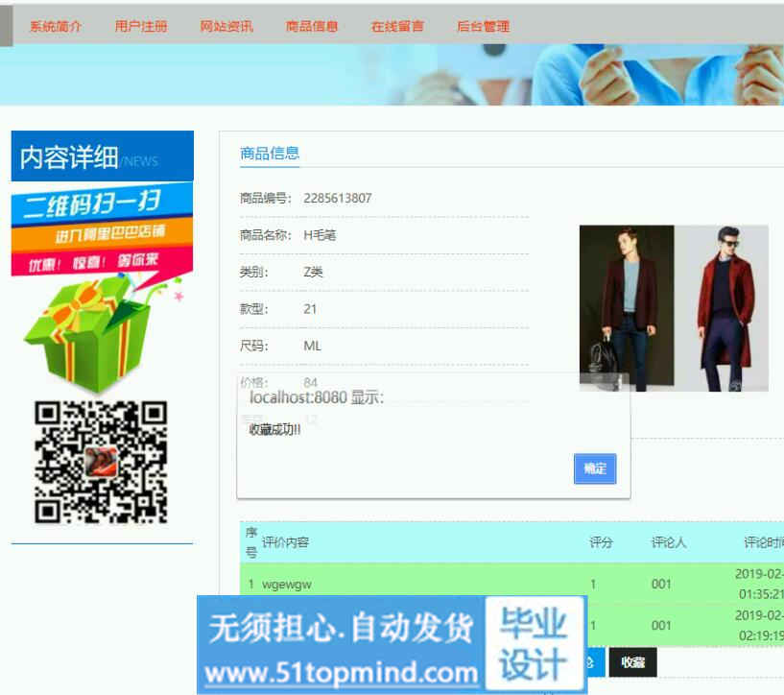Click reviewer 001 in the 02:19:19 row
Screen dimensions: 784x695
click(661, 626)
